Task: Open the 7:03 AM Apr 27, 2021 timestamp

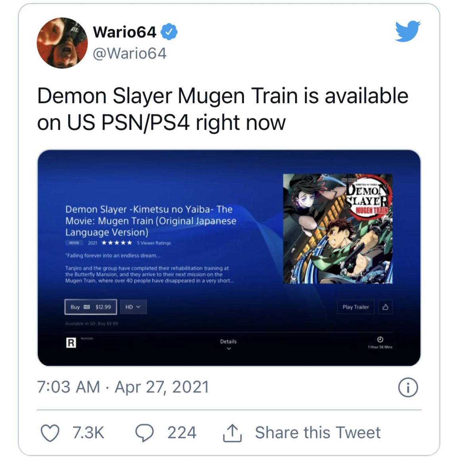Action: coord(123,387)
